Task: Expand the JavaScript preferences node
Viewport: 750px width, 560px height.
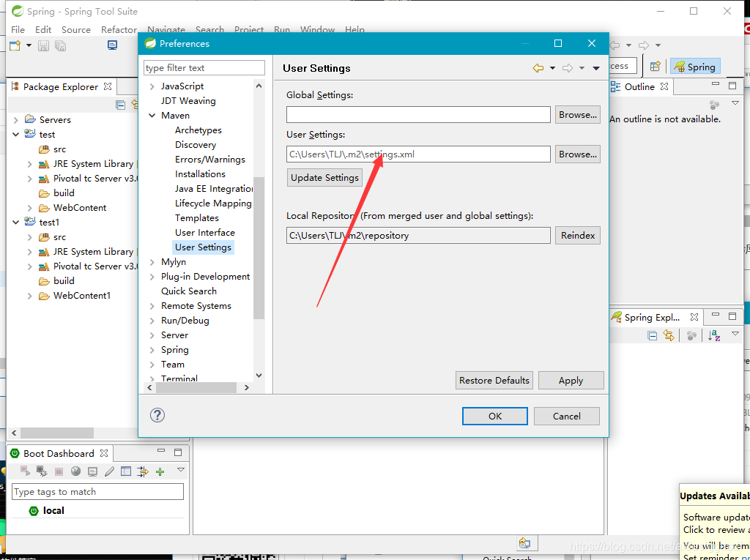Action: click(x=152, y=86)
